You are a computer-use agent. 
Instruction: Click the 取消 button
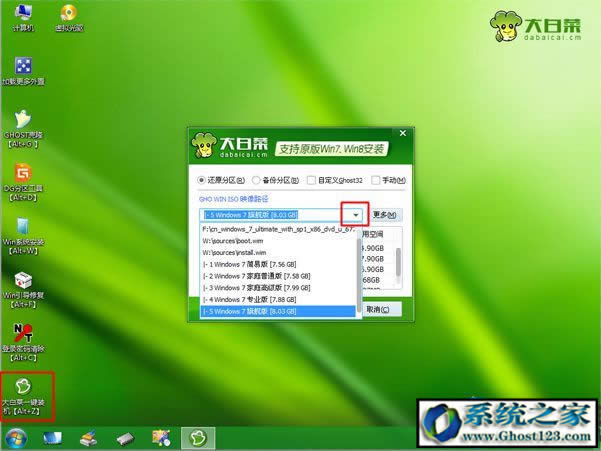(379, 309)
